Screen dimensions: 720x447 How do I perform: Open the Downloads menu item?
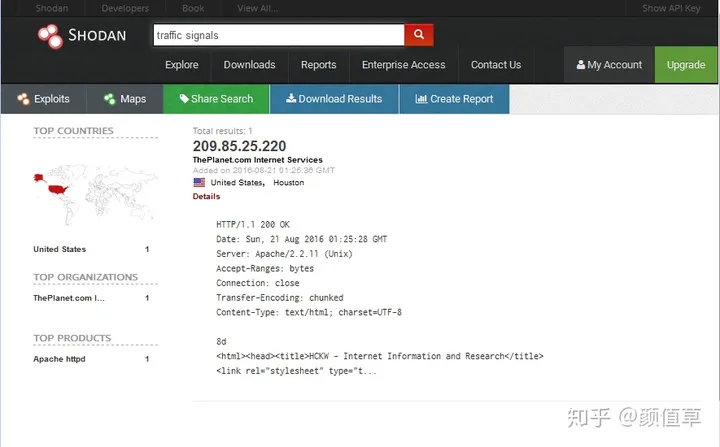coord(249,65)
